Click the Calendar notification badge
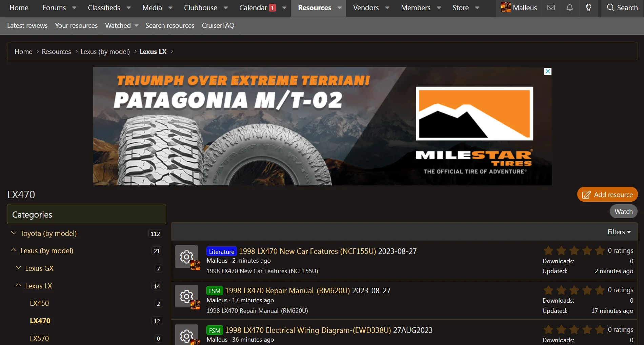The image size is (644, 345). [x=272, y=8]
